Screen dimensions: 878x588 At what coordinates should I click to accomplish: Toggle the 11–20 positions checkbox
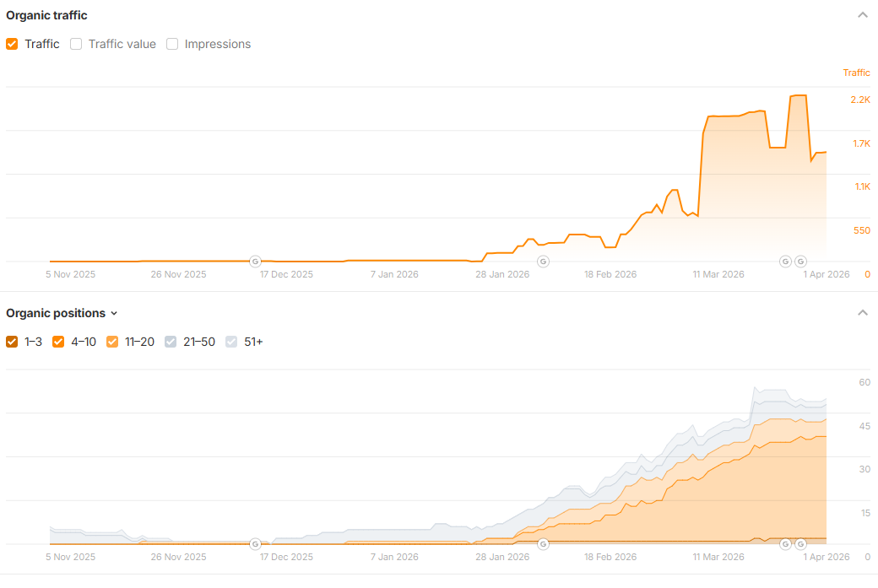point(112,342)
